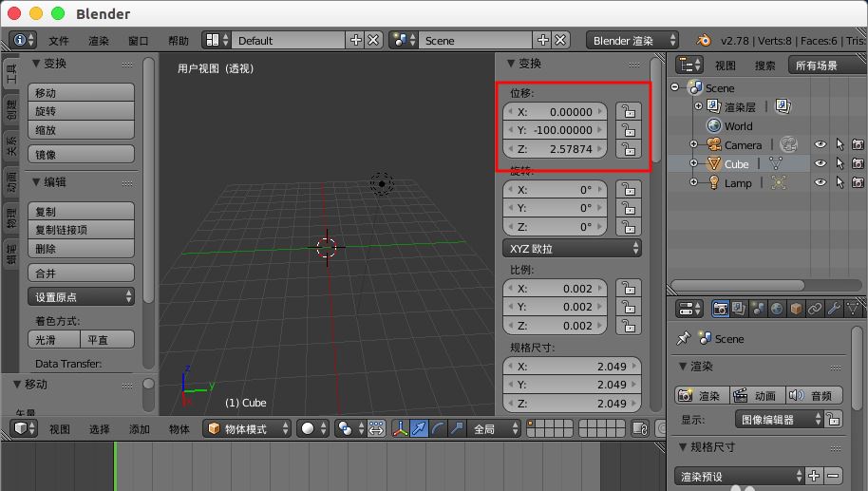
Task: Click the Render Layers properties tab icon
Action: pyautogui.click(x=739, y=309)
